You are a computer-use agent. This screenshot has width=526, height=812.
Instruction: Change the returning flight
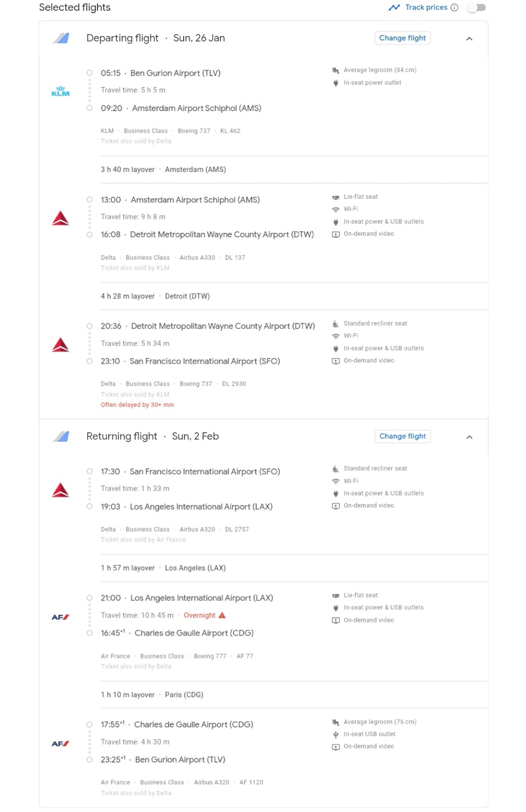click(x=402, y=436)
